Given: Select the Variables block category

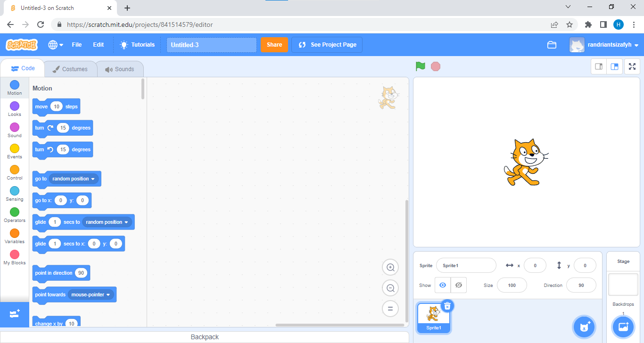Looking at the screenshot, I should click(15, 236).
